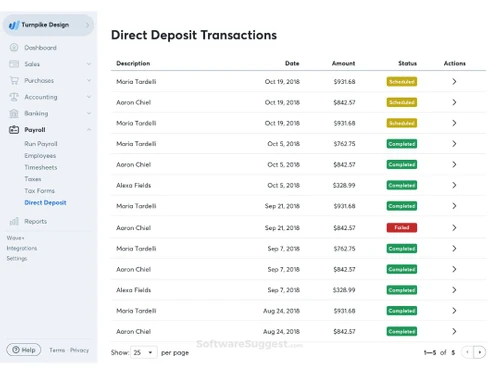500x375 pixels.
Task: Open Timesheets in the Payroll menu
Action: coord(41,167)
